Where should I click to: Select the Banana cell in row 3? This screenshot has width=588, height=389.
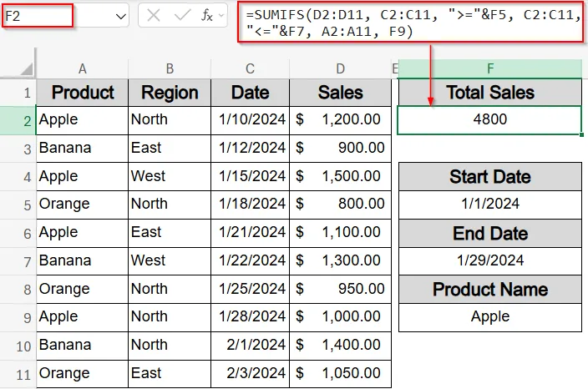point(82,149)
